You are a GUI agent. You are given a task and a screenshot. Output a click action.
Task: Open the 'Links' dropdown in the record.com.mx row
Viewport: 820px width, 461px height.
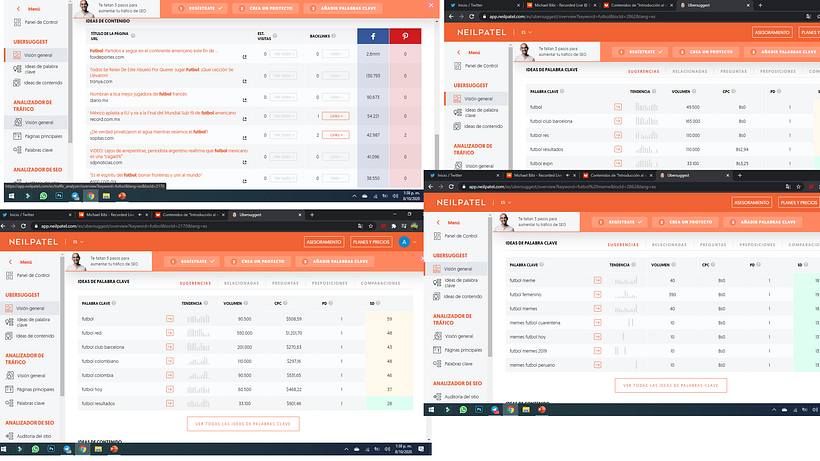(x=336, y=116)
